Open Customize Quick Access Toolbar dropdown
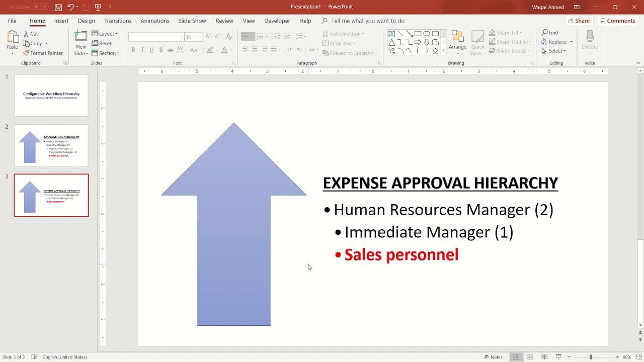This screenshot has height=362, width=644. 110,7
